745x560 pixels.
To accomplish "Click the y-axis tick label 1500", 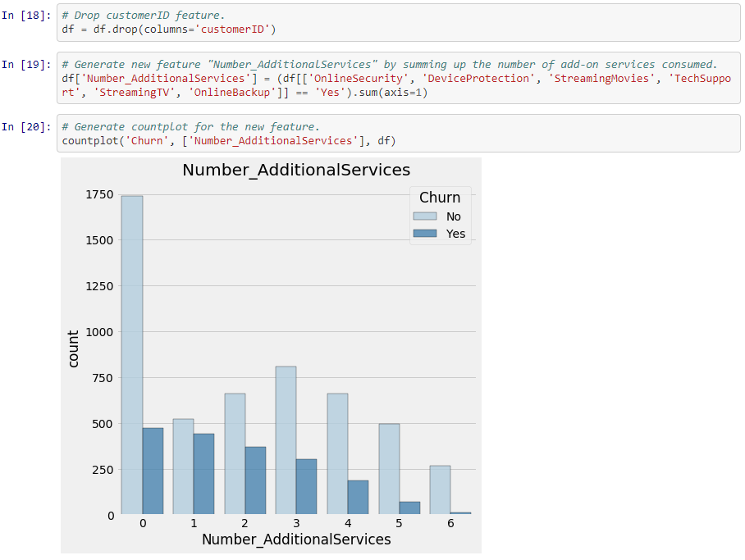I will (100, 240).
